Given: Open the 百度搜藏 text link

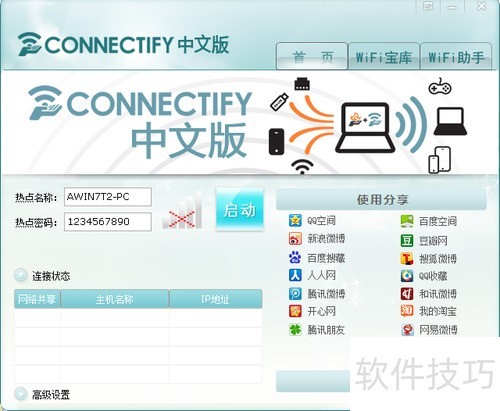Looking at the screenshot, I should pyautogui.click(x=326, y=258).
